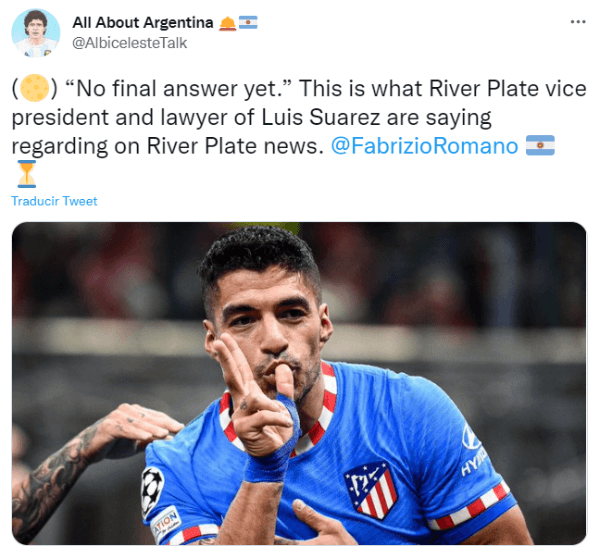Viewport: 600px width, 558px height.
Task: Click the quoted text "No final answer yet."
Action: click(x=178, y=89)
